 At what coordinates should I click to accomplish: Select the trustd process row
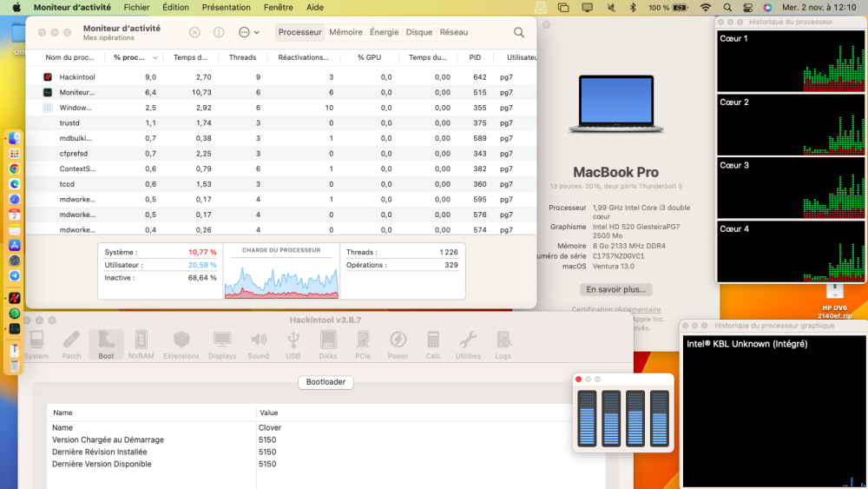click(x=281, y=123)
